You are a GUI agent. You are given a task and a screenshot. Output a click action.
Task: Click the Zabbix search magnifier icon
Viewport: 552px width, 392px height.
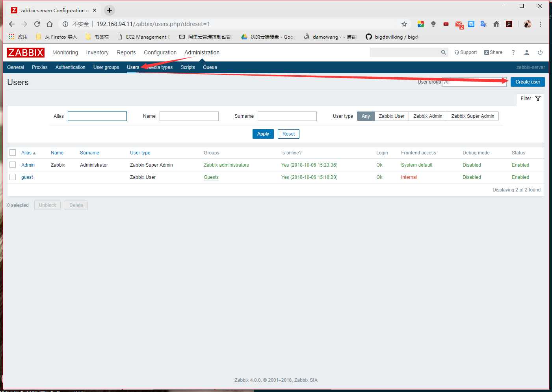tap(444, 52)
